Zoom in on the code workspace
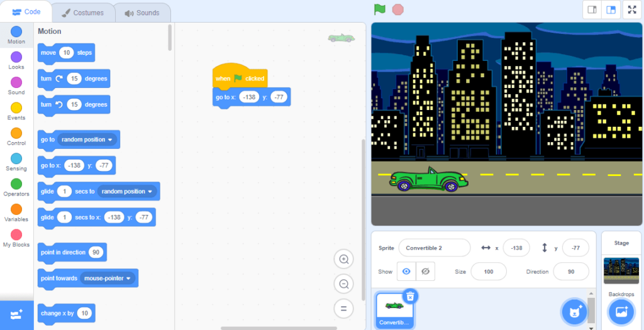This screenshot has width=644, height=330. click(344, 259)
